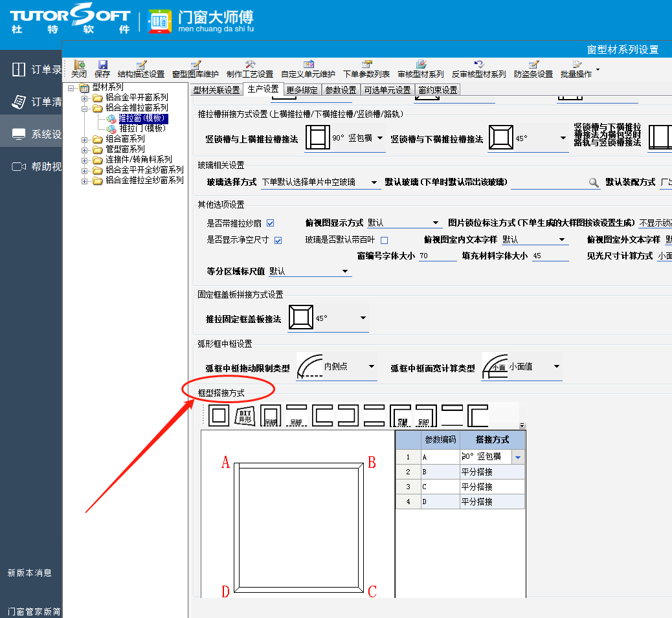
Task: Select the frame shape open on the right side
Action: pos(322,415)
